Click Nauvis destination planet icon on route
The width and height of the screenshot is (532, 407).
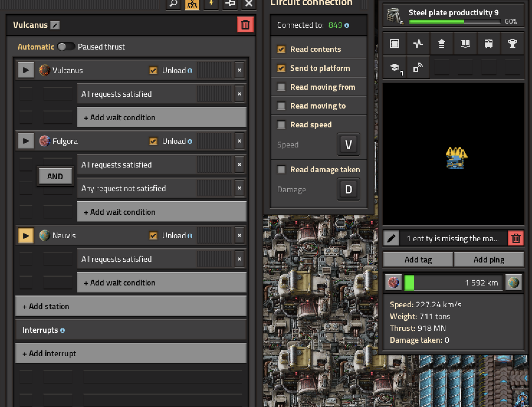click(514, 283)
